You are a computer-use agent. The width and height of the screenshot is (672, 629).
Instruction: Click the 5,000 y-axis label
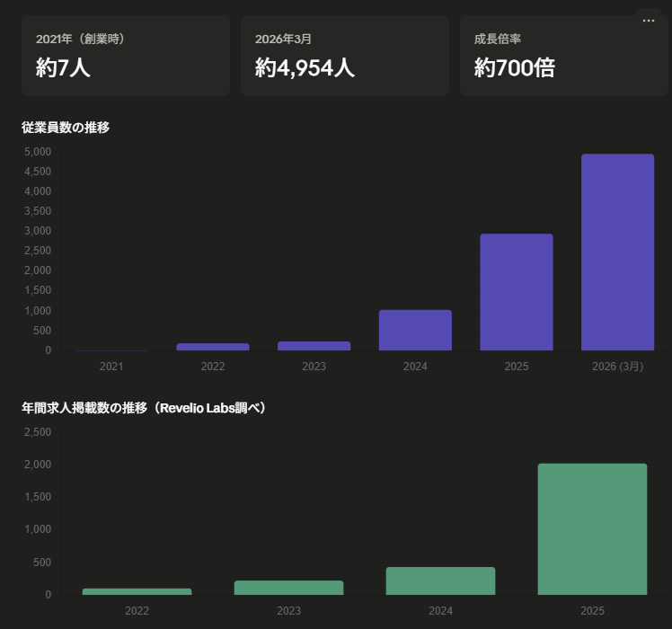(x=38, y=152)
